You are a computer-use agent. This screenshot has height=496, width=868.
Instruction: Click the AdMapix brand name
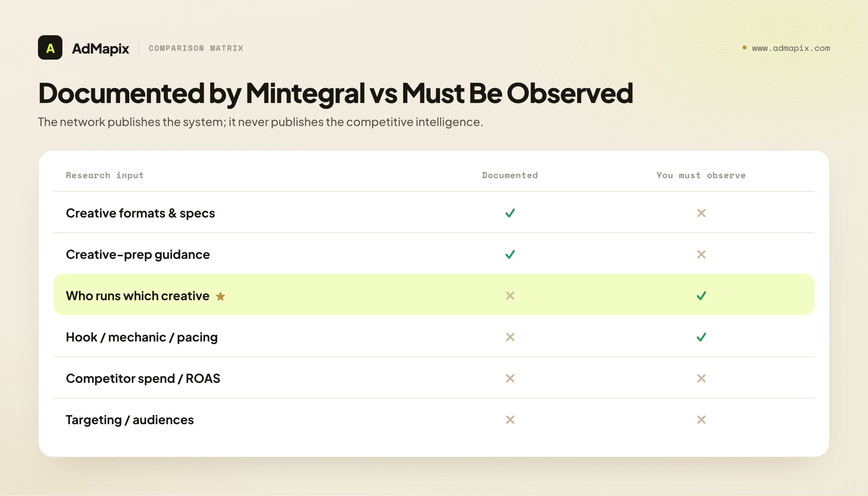101,48
